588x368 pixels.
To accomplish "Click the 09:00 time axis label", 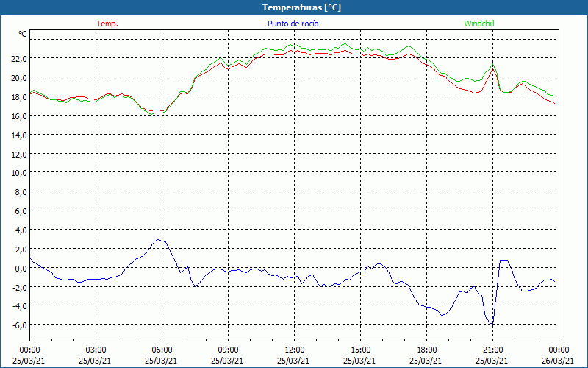I will point(228,350).
